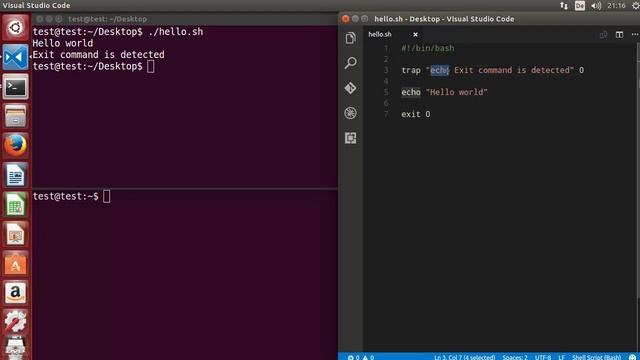This screenshot has width=640, height=360.
Task: Click the lower terminal test@test:~$ prompt
Action: pos(65,196)
